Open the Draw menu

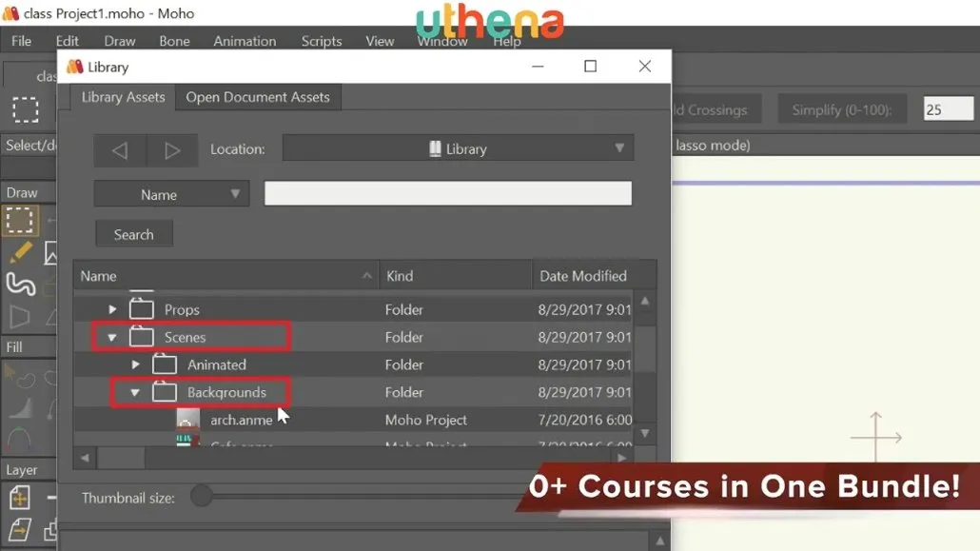[x=119, y=41]
